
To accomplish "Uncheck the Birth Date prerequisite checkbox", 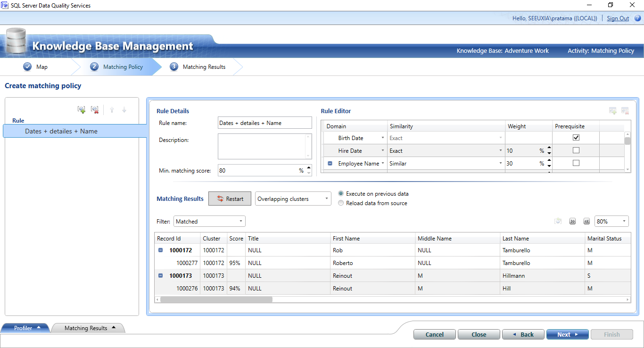I will click(x=576, y=138).
